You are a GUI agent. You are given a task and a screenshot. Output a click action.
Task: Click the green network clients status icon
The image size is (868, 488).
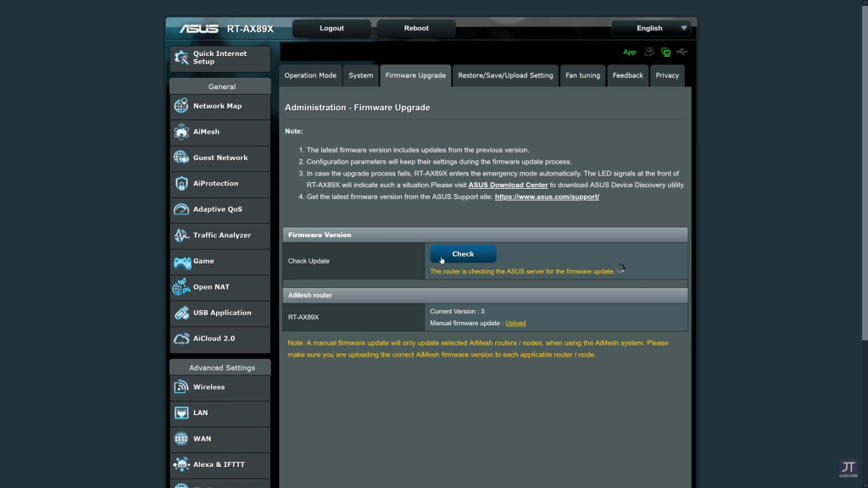pos(666,52)
